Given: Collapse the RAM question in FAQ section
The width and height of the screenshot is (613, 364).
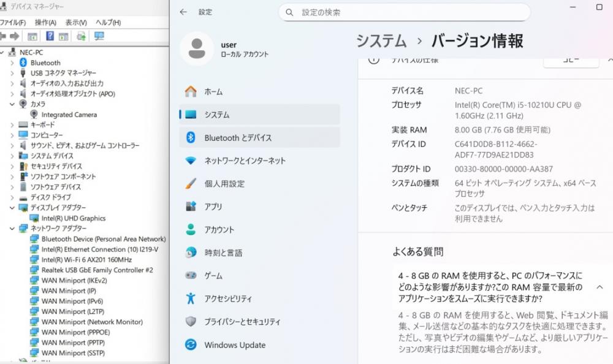Looking at the screenshot, I should tap(599, 287).
